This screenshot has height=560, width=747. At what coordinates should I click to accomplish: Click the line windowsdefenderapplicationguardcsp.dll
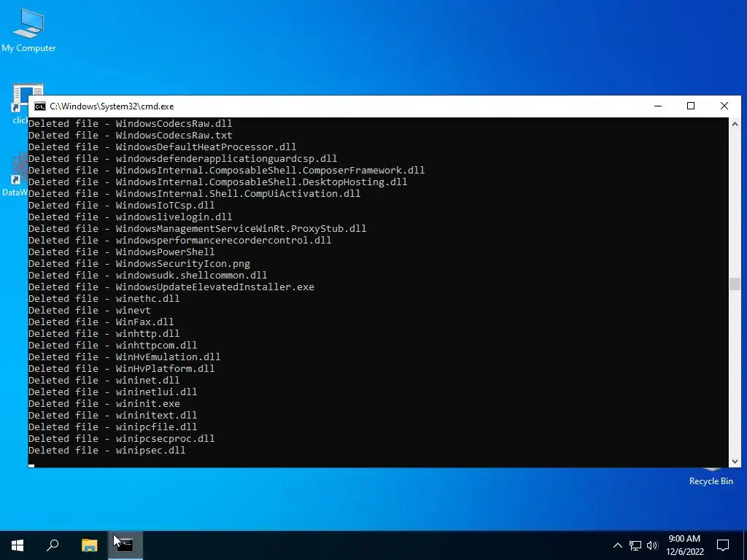[x=183, y=158]
